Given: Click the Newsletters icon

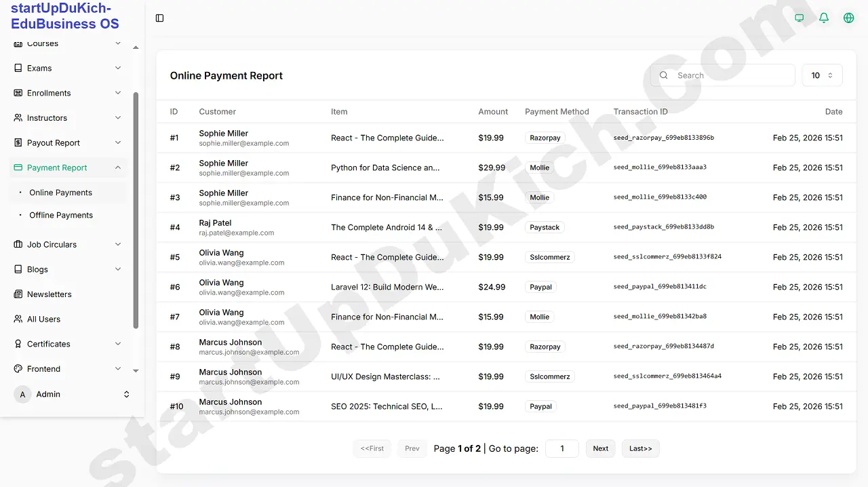Looking at the screenshot, I should [18, 294].
